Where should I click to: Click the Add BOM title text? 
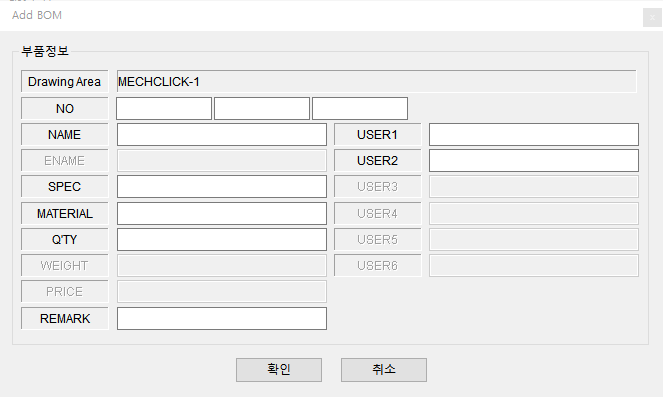[37, 15]
